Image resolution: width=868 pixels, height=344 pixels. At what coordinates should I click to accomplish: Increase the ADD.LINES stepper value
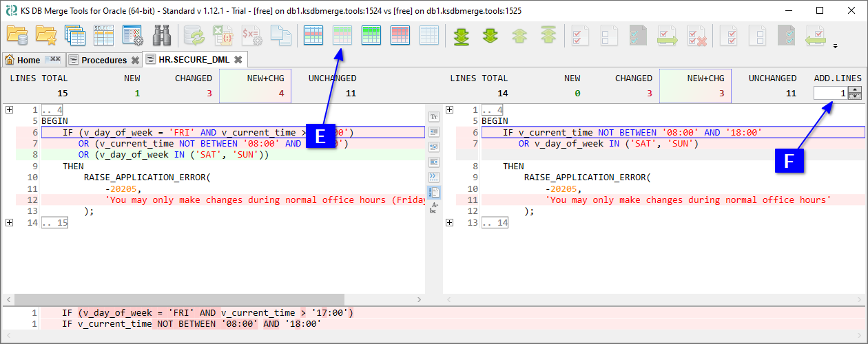tap(855, 89)
